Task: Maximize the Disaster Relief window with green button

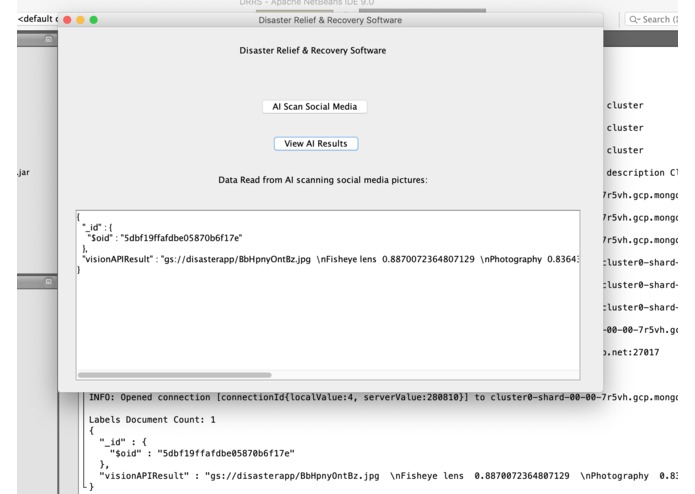Action: point(94,20)
